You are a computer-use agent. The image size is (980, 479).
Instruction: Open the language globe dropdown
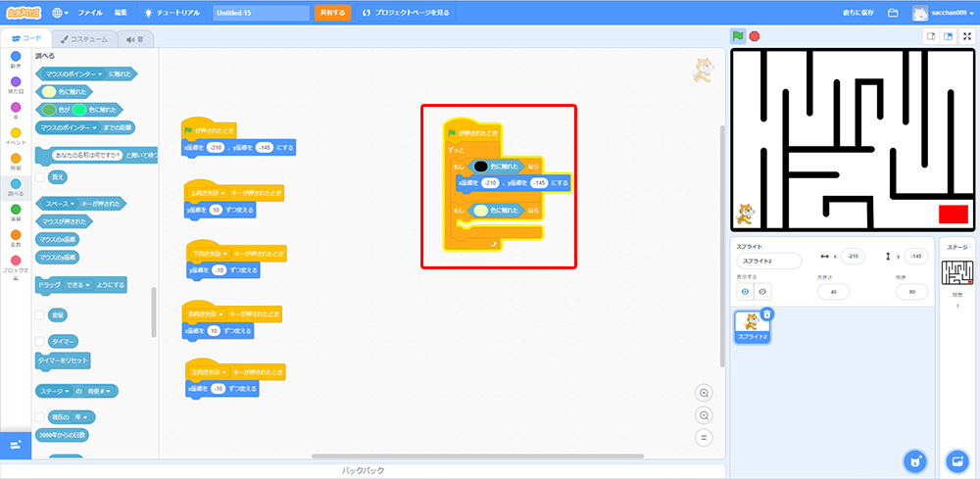(60, 13)
